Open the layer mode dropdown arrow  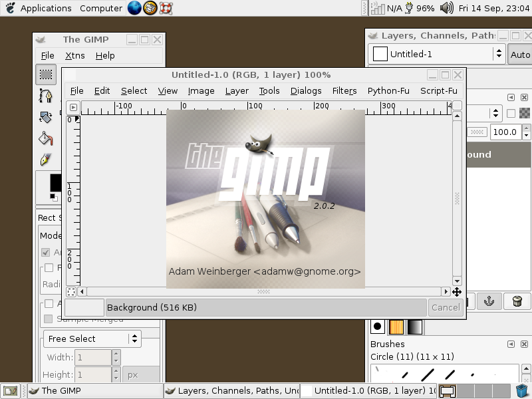point(495,113)
